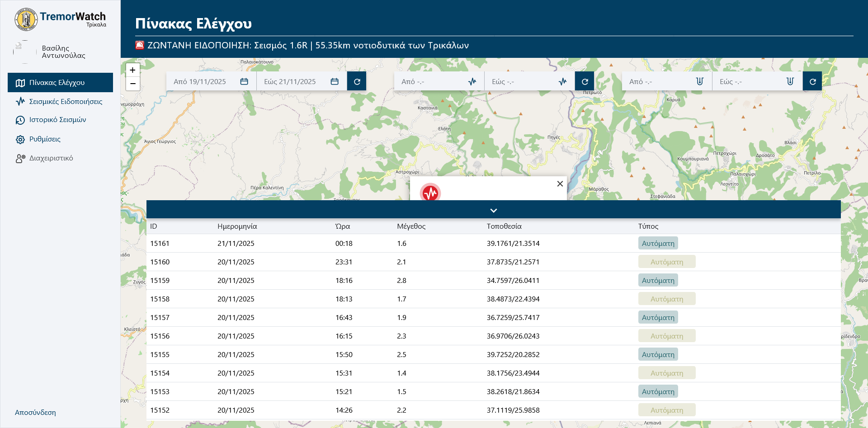Select Διαχειριστικό in the sidebar
Image resolution: width=868 pixels, height=428 pixels.
(51, 158)
